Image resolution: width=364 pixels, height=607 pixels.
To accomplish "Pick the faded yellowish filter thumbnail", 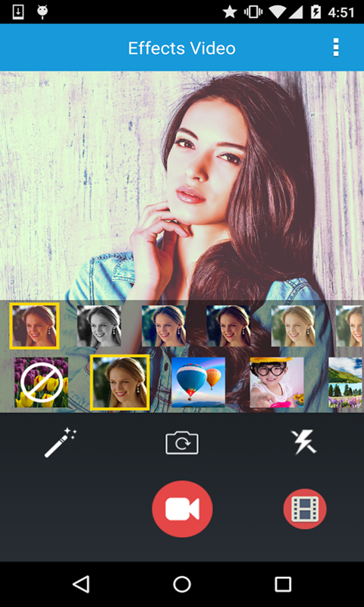I will coord(293,326).
